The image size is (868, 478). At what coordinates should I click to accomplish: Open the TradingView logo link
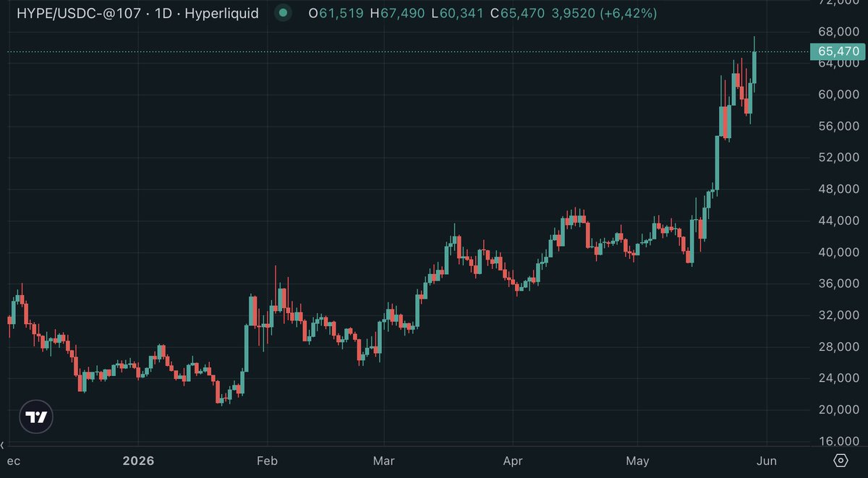(36, 417)
